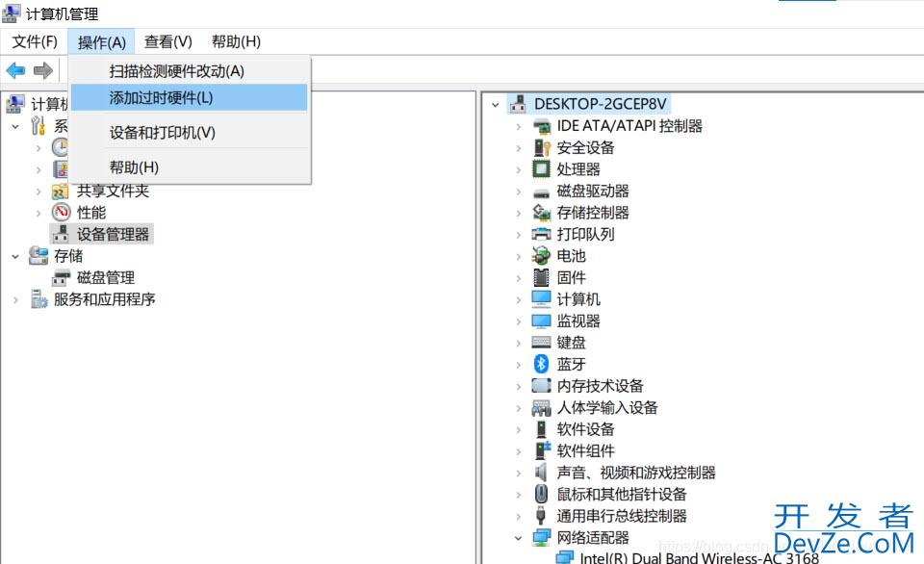Viewport: 924px width, 564px height.
Task: Collapse the 存储 node in left tree
Action: tap(15, 256)
